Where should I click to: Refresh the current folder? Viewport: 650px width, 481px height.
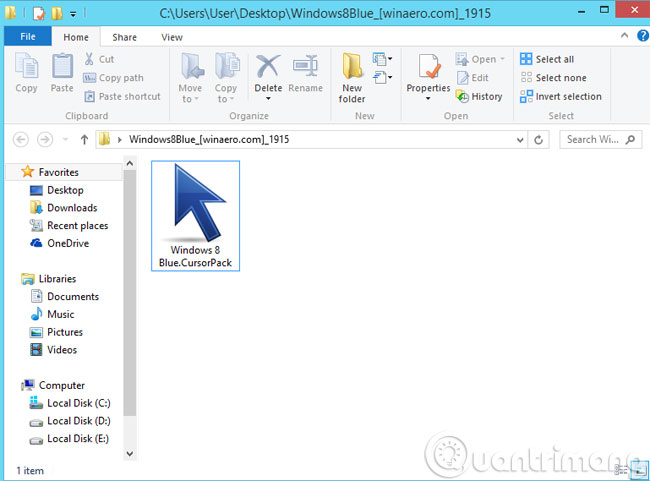(538, 140)
